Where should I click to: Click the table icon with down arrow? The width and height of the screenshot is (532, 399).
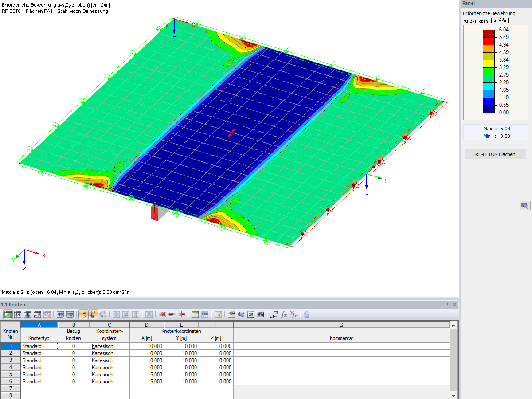coord(27,314)
